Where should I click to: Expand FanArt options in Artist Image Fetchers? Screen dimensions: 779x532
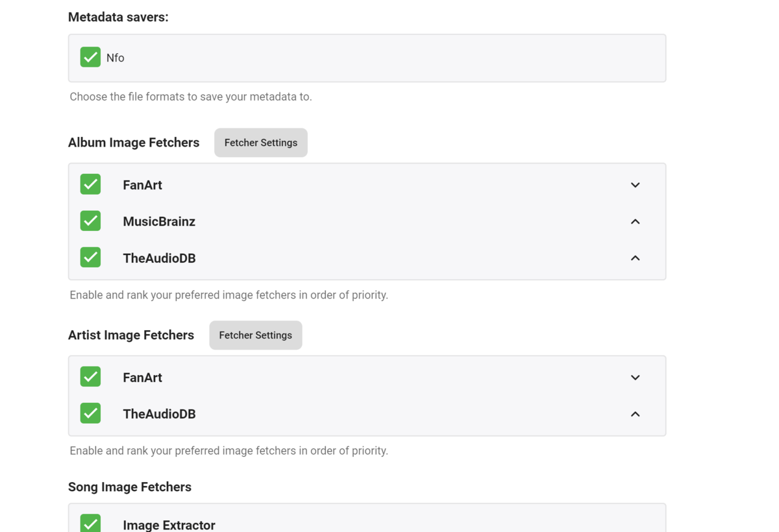635,377
